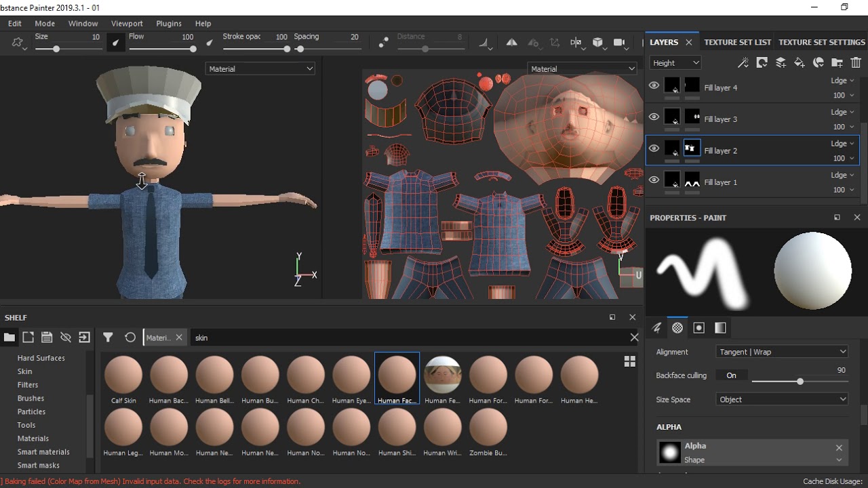This screenshot has width=868, height=488.
Task: Click the add mask icon in Layers
Action: pos(762,62)
